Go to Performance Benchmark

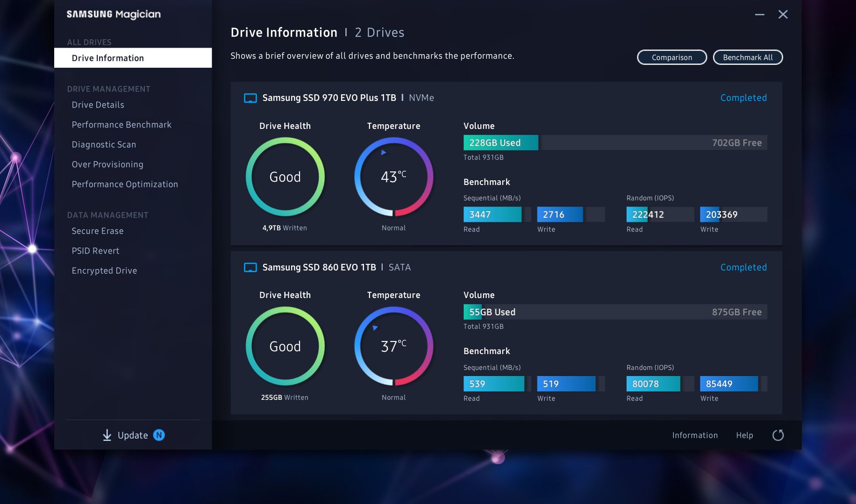coord(121,125)
